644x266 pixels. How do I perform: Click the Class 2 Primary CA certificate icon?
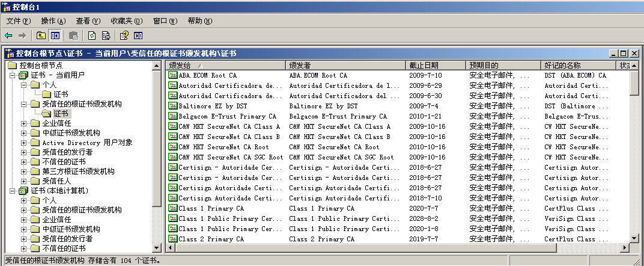(172, 239)
